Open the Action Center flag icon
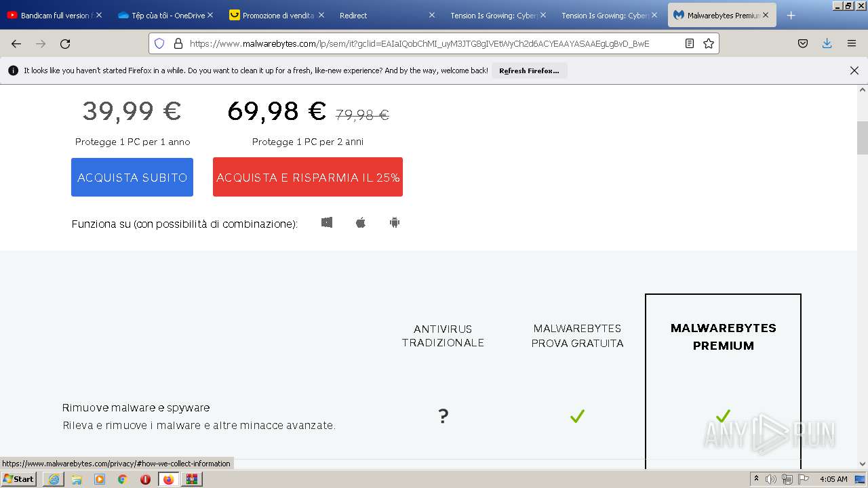The width and height of the screenshot is (868, 488). click(804, 479)
